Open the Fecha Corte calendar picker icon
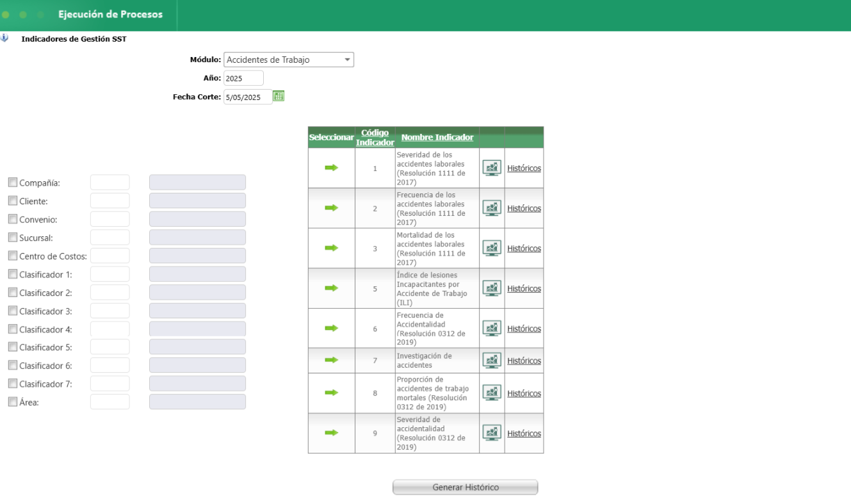Viewport: 851px width, 504px height. pyautogui.click(x=279, y=96)
